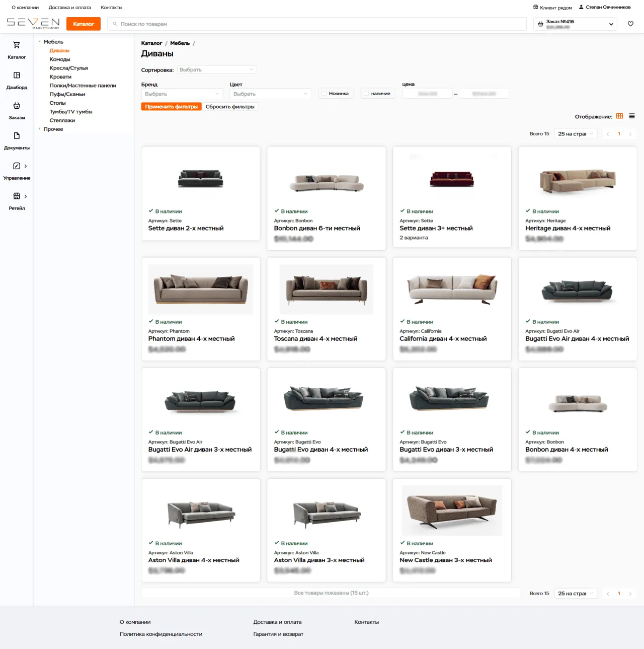Open Доставка и оплата in top menu
This screenshot has height=649, width=644.
click(x=69, y=8)
